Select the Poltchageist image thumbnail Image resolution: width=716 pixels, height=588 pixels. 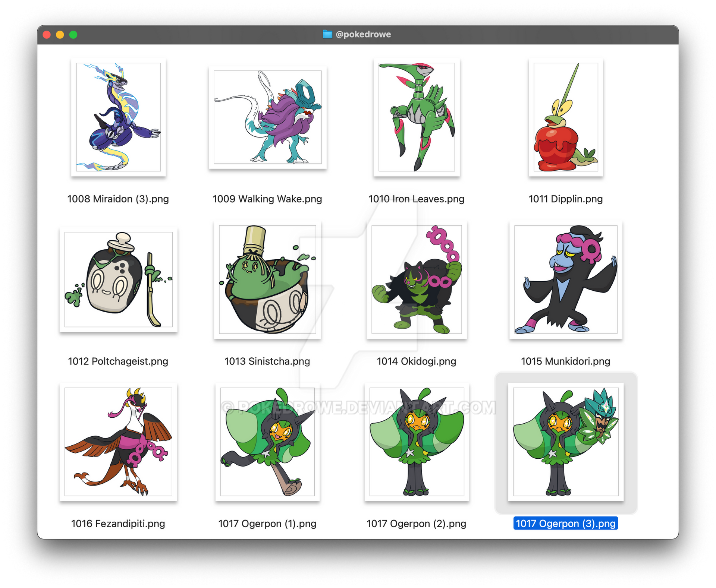tap(118, 279)
